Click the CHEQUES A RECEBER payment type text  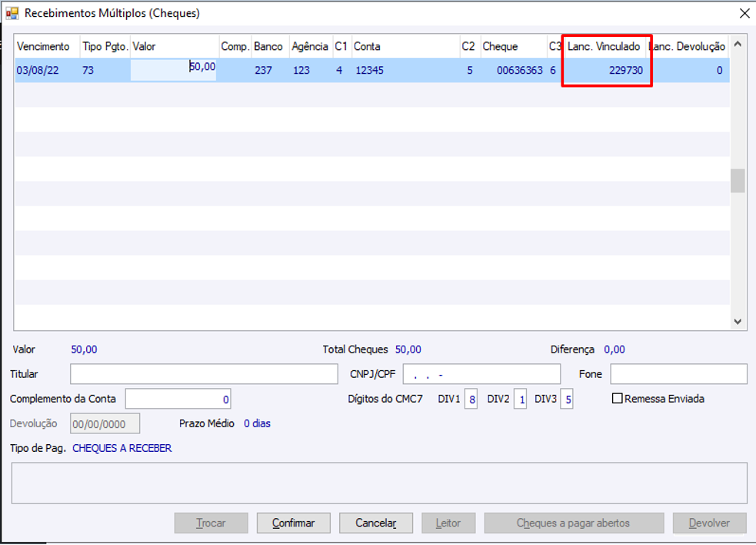(x=122, y=448)
